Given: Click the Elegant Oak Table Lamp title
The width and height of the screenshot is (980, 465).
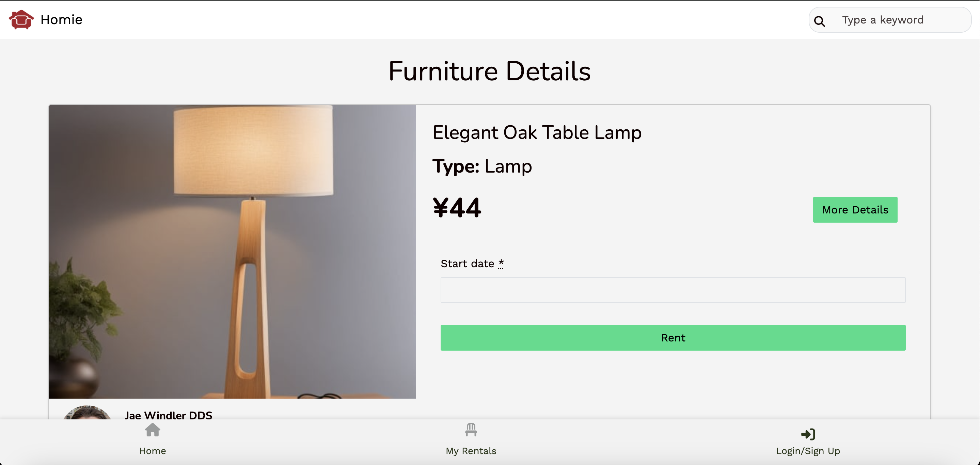Looking at the screenshot, I should (537, 133).
